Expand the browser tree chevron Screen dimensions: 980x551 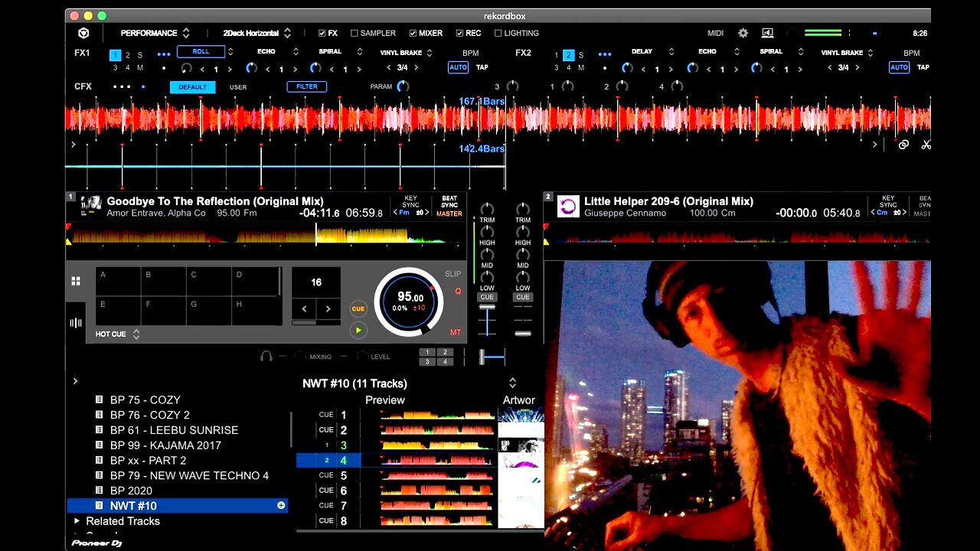pyautogui.click(x=75, y=381)
